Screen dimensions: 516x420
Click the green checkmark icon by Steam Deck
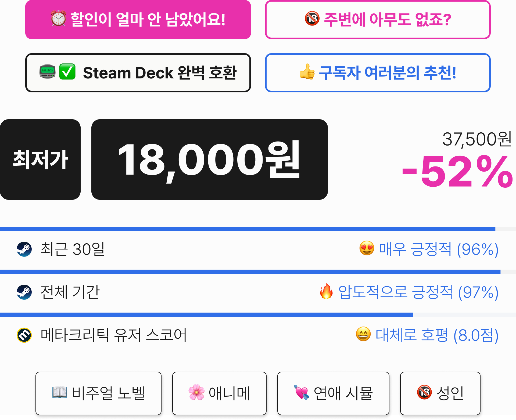(67, 72)
